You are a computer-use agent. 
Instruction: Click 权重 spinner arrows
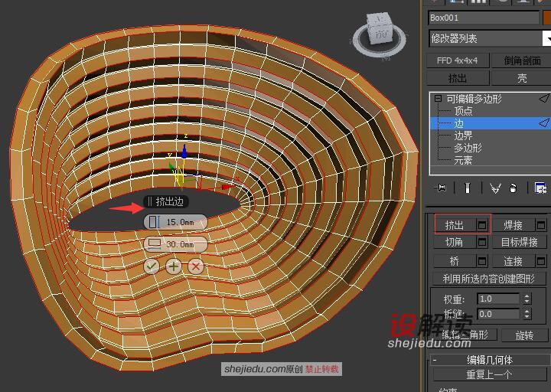527,299
